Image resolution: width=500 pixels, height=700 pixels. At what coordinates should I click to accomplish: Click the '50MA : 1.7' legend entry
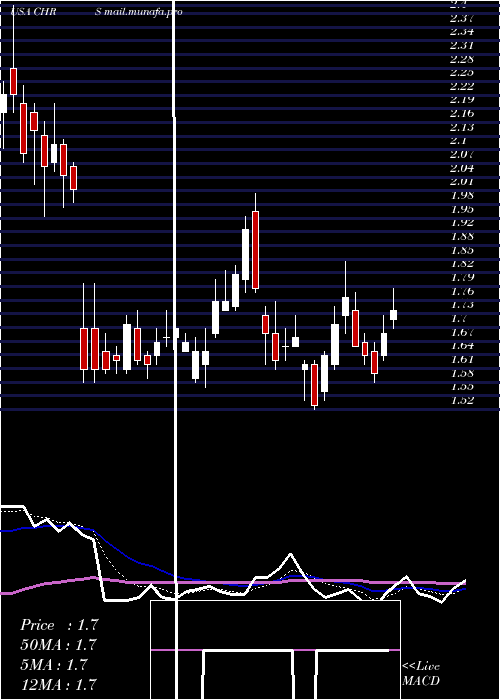58,645
